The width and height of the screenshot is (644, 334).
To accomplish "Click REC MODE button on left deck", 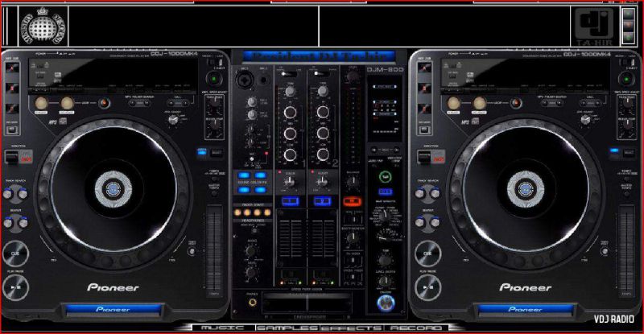I will 12,129.
